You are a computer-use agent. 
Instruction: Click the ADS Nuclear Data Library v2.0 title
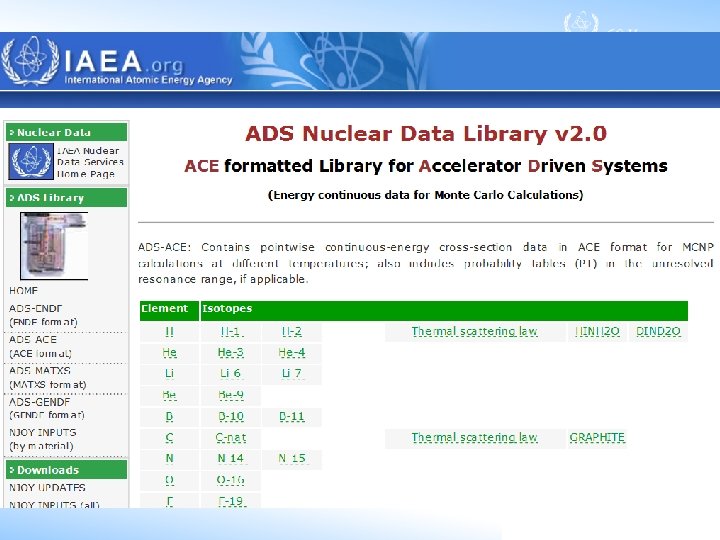(426, 134)
